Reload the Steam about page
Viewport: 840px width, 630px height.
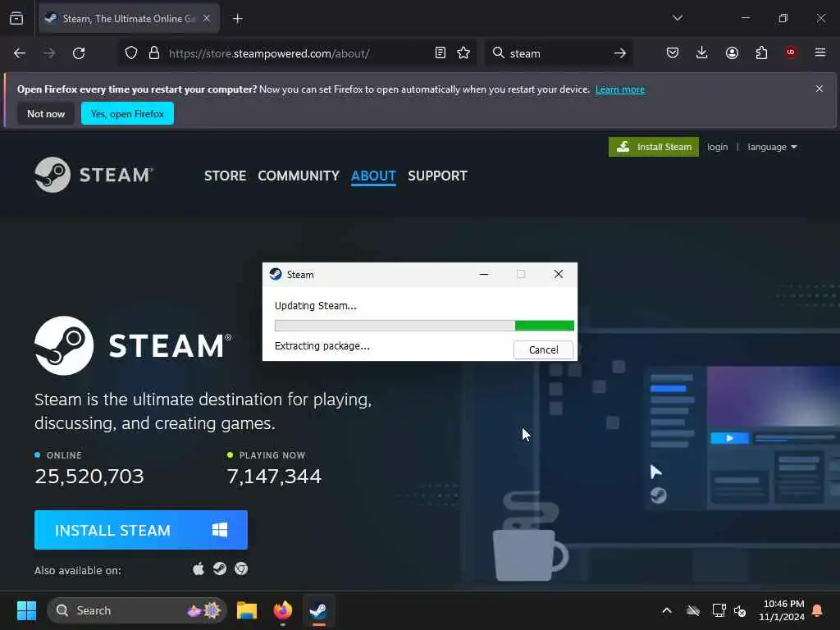(x=79, y=53)
